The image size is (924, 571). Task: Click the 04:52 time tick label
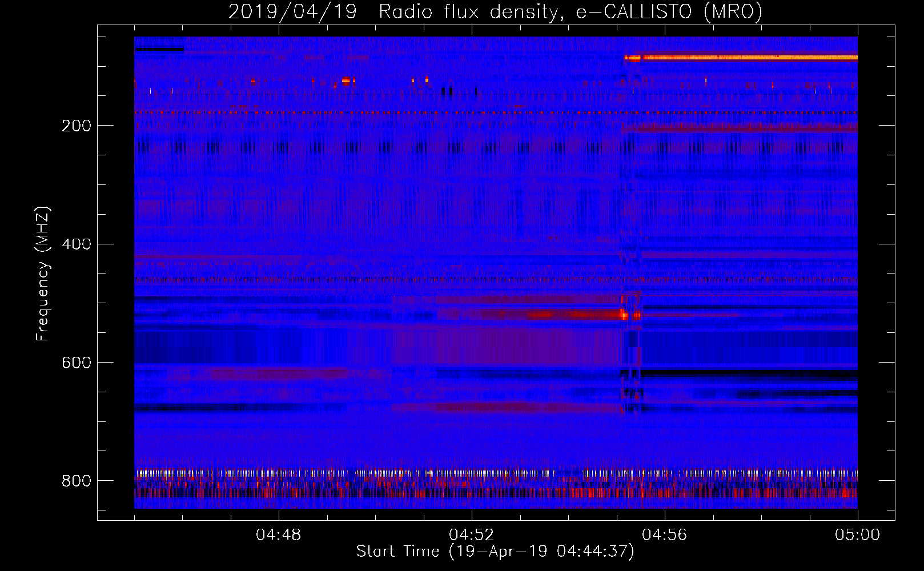point(472,535)
